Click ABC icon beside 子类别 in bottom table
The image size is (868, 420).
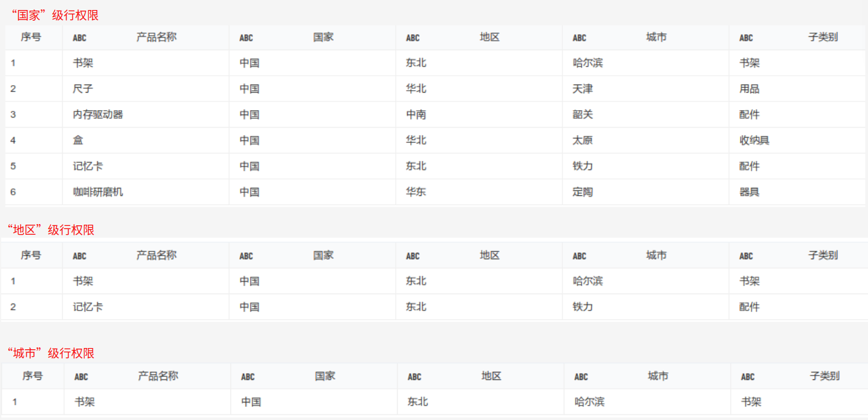tap(748, 377)
